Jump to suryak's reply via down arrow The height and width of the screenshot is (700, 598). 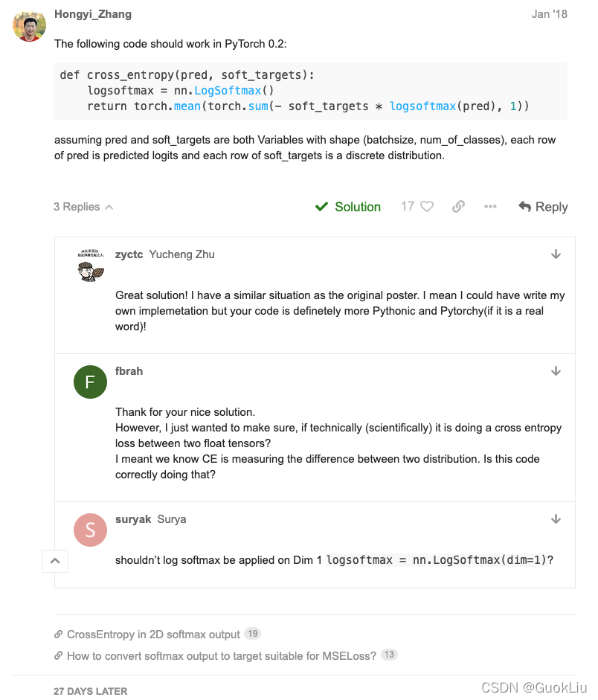tap(556, 519)
